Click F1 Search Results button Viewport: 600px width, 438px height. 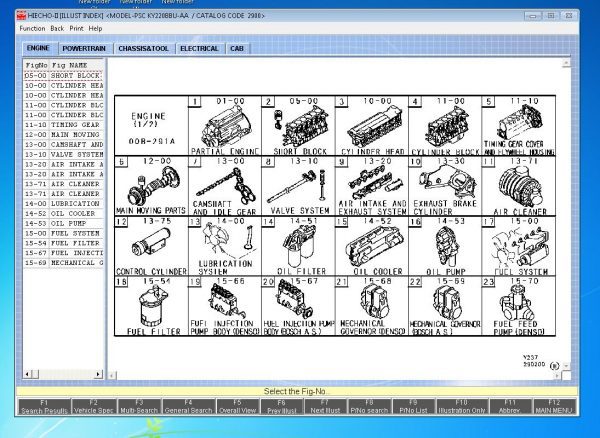[44, 407]
